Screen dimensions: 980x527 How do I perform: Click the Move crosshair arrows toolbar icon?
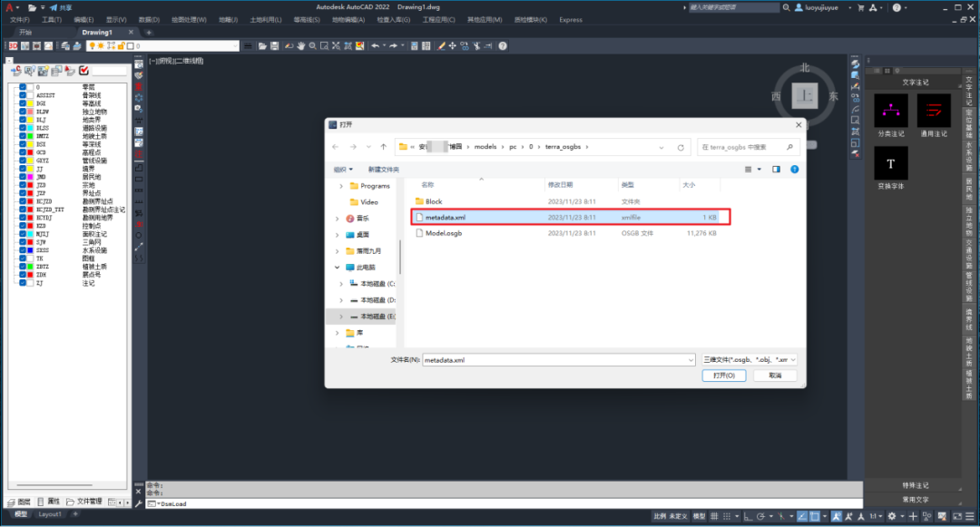pyautogui.click(x=453, y=46)
